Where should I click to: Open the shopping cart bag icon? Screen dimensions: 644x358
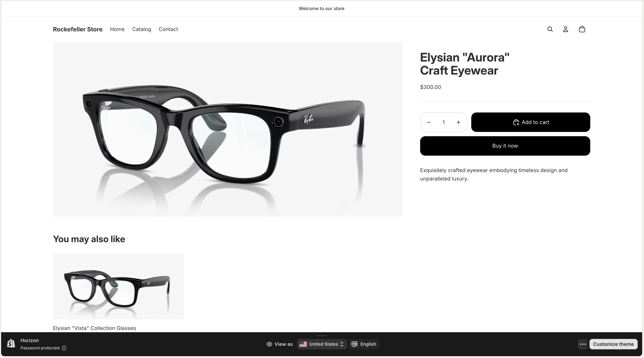582,29
